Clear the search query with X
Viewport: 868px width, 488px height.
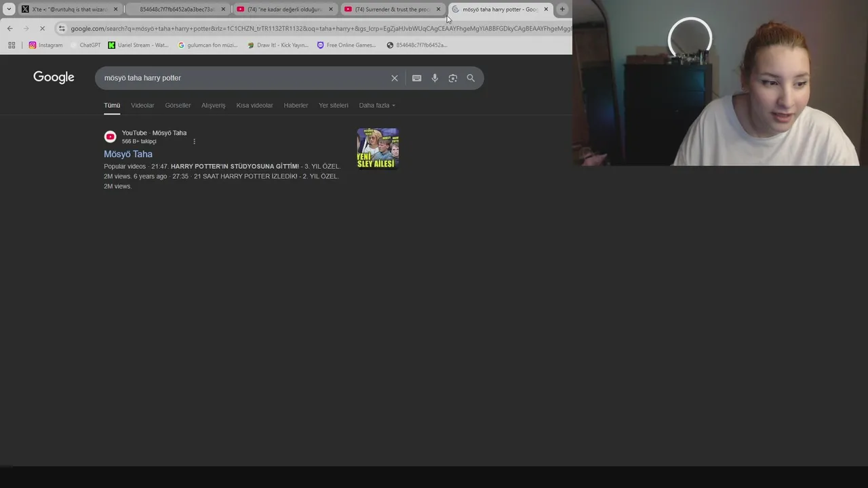(x=395, y=78)
